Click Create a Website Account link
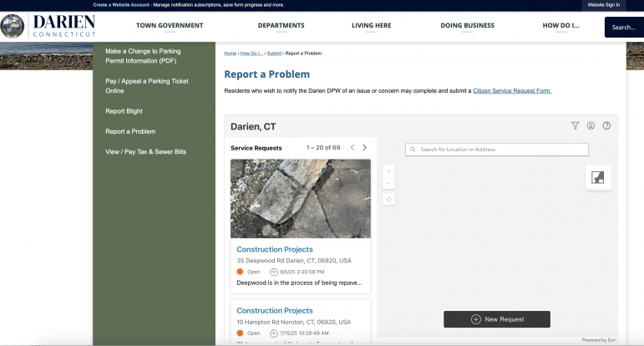This screenshot has height=346, width=644. (x=121, y=5)
